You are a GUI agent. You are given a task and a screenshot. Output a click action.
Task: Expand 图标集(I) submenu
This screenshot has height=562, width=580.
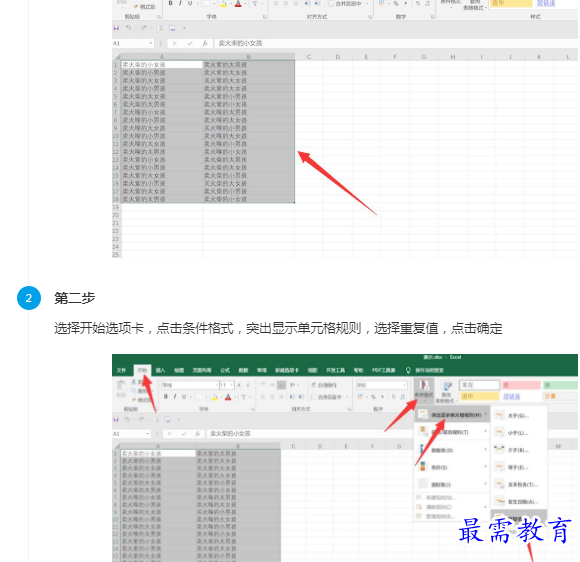click(x=452, y=484)
